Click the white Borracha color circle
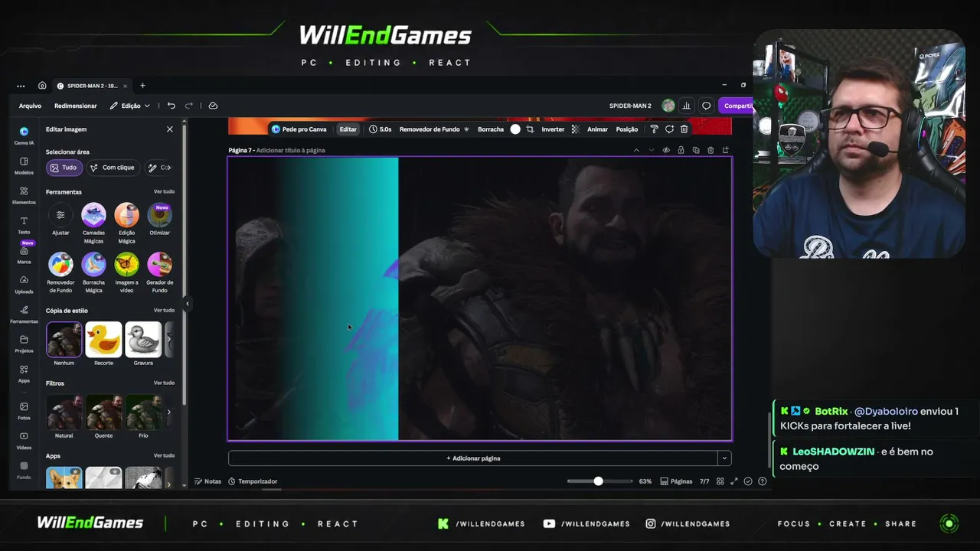This screenshot has width=980, height=551. [x=515, y=129]
